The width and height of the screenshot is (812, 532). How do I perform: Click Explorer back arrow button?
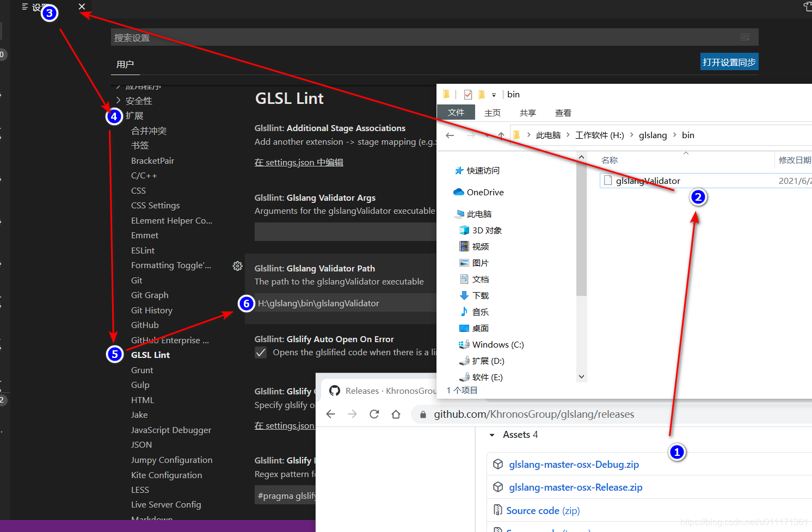[450, 135]
